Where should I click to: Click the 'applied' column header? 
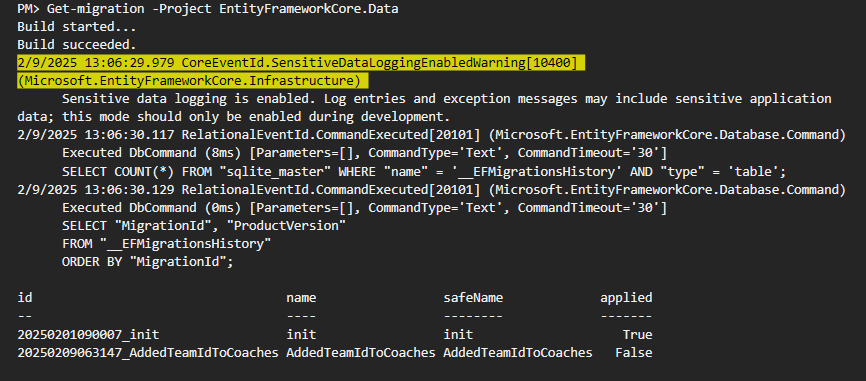(x=626, y=298)
